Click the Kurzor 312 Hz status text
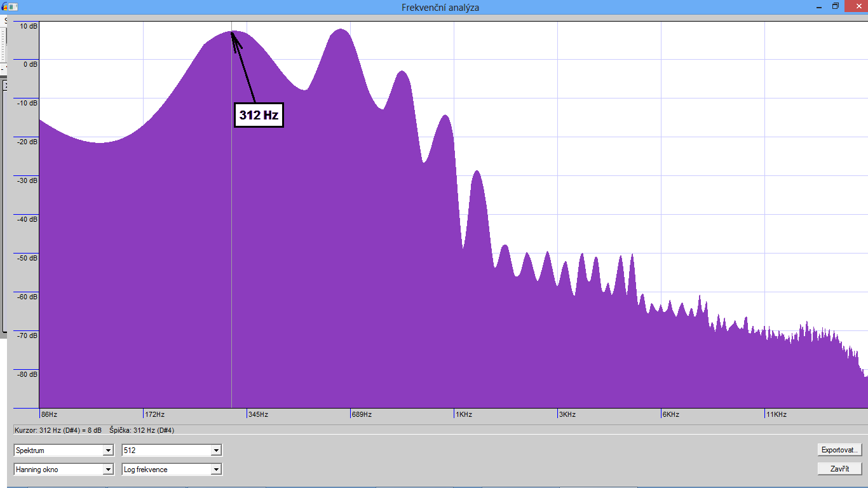868x488 pixels. click(58, 430)
